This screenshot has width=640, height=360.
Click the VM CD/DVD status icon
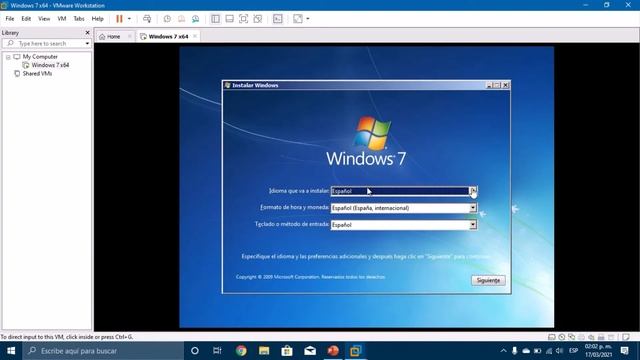(x=562, y=337)
